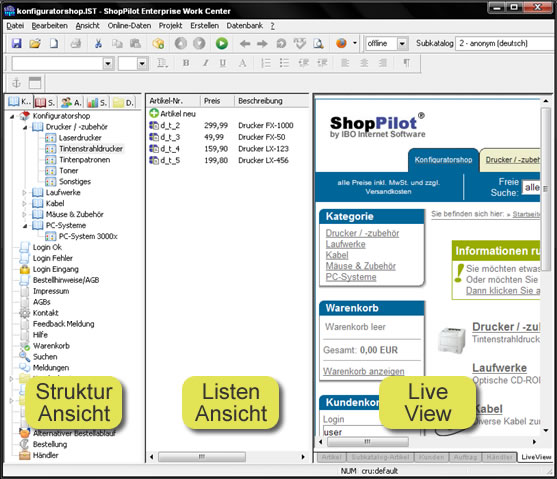Click the anchor icon
Viewport: 557px width, 479px height.
tap(16, 83)
